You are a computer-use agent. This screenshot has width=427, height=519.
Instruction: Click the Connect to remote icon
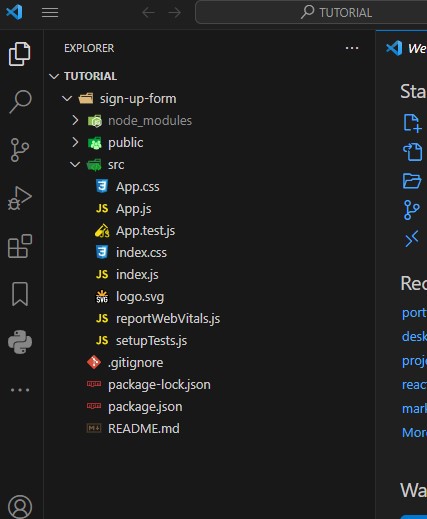pos(412,239)
